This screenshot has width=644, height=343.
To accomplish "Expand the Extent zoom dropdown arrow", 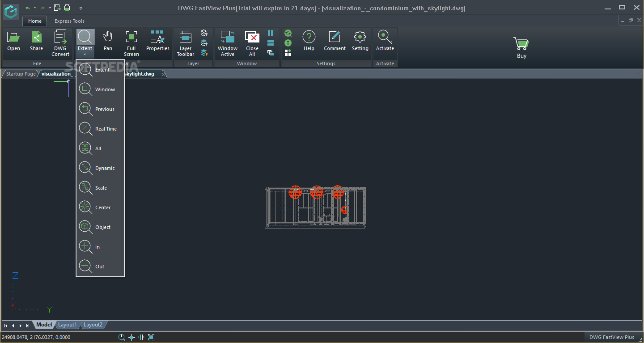I will coord(85,55).
